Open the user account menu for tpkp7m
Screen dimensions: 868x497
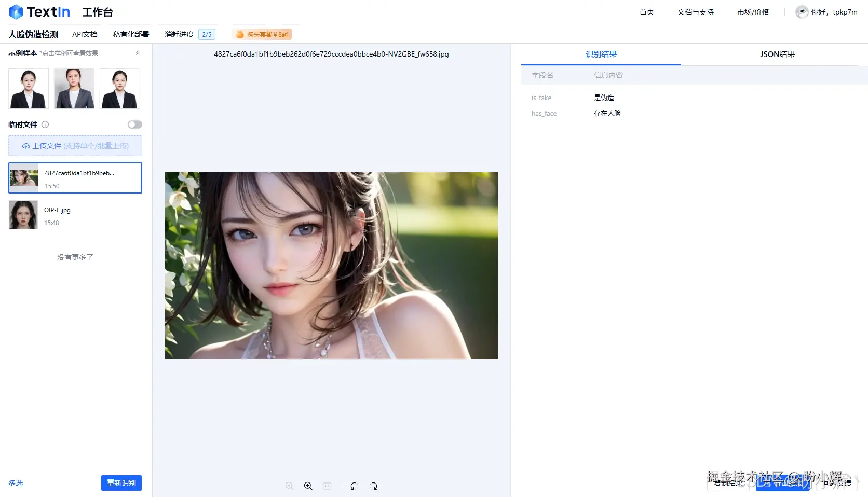826,11
